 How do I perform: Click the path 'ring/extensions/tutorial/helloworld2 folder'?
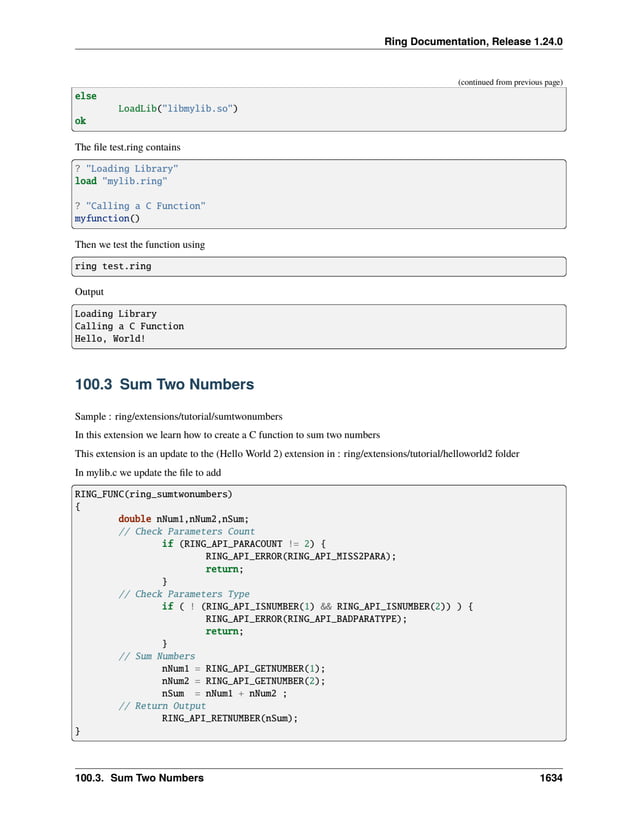click(x=431, y=454)
